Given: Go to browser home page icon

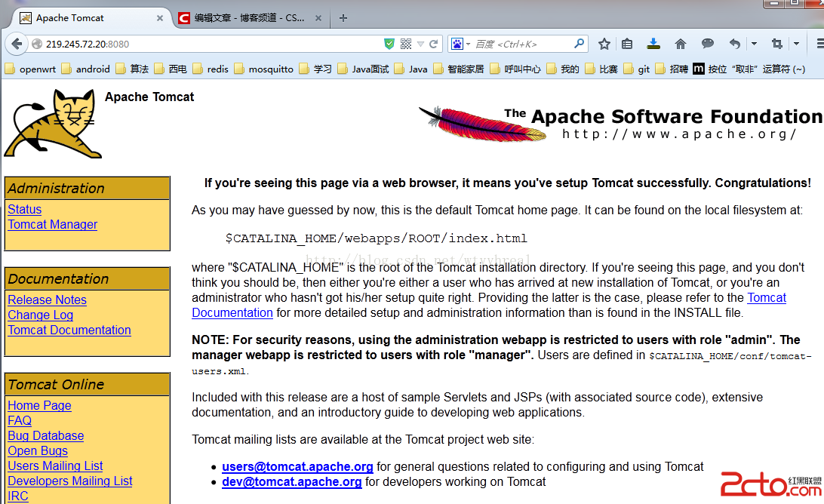Looking at the screenshot, I should 681,45.
